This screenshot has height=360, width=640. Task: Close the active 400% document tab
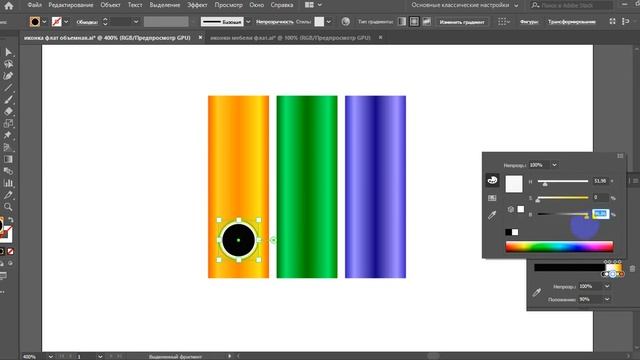pos(200,38)
